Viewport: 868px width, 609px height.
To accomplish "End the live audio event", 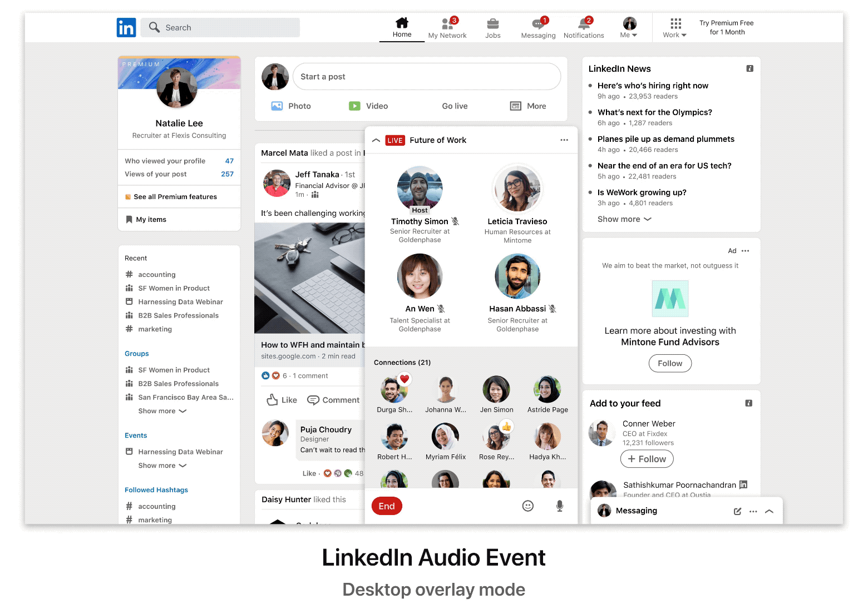I will 386,506.
